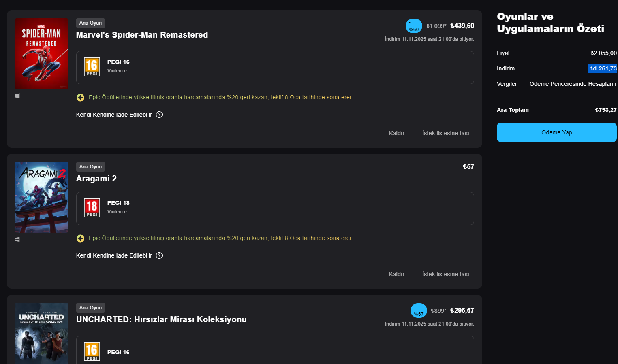Click Epic Rewards coin icon under Spider-Man
Screen dimensions: 618x364
click(81, 98)
